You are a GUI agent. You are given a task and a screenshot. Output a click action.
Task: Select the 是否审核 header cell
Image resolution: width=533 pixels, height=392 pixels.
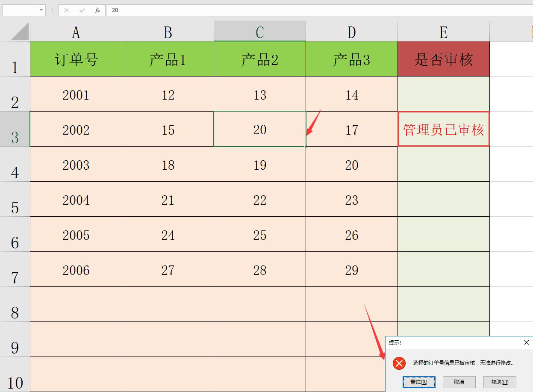(443, 59)
